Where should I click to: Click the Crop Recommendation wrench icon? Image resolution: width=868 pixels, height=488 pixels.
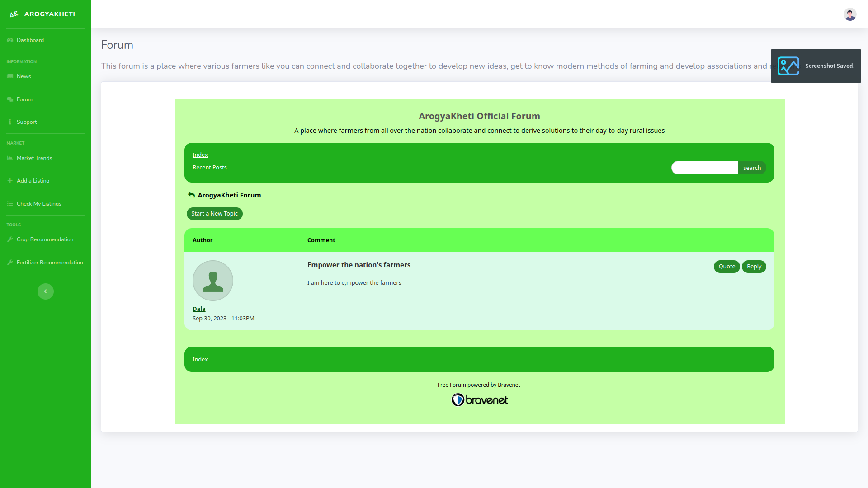[10, 239]
